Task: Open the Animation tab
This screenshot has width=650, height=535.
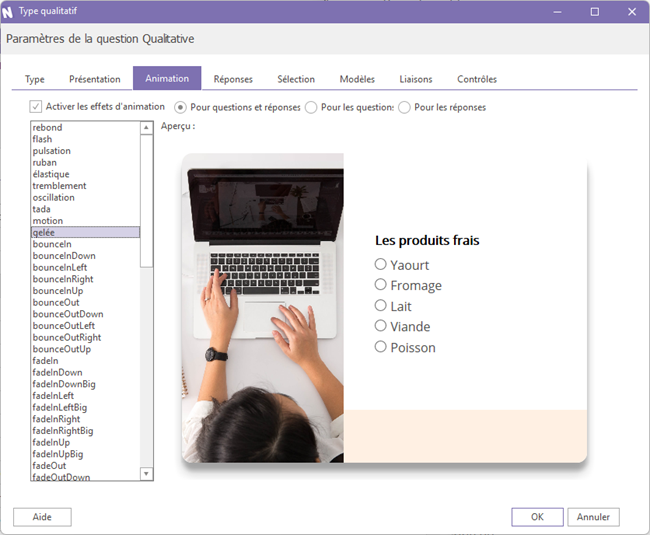Action: click(x=167, y=78)
